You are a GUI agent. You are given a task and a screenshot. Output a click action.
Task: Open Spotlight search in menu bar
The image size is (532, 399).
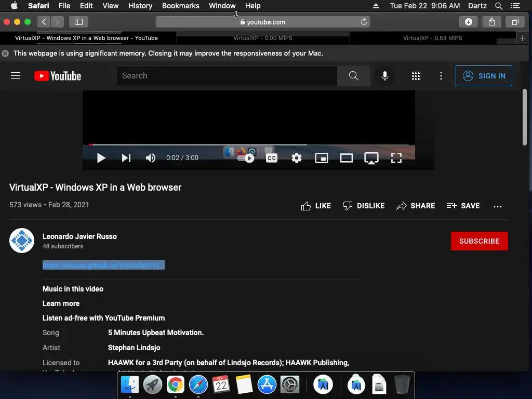point(498,6)
